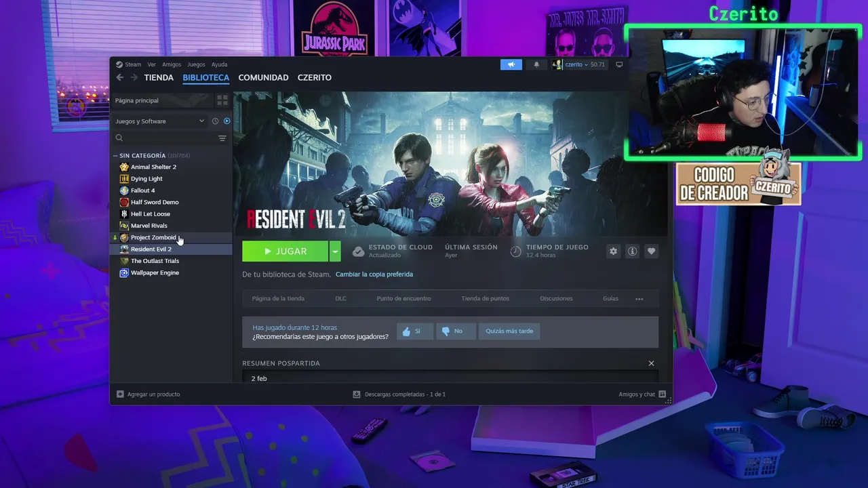Select Project Zomboid in library list

pyautogui.click(x=172, y=237)
